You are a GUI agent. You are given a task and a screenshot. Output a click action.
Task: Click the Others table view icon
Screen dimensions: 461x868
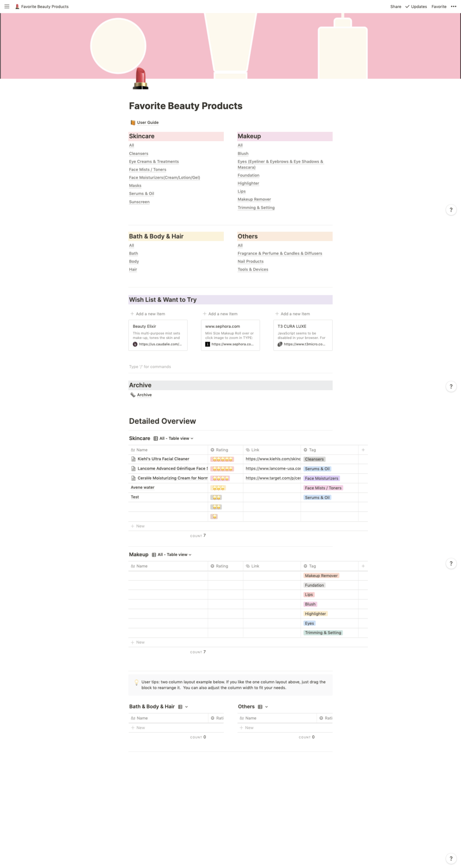(x=260, y=707)
